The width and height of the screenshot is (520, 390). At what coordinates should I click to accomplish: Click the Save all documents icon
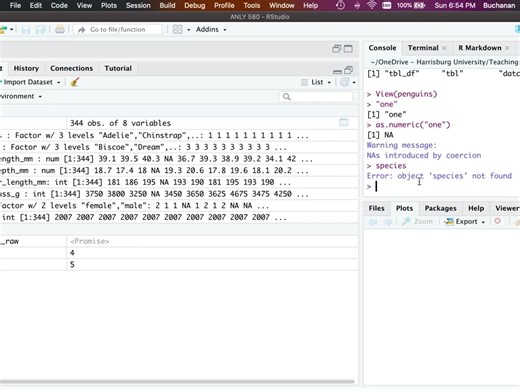[40, 30]
